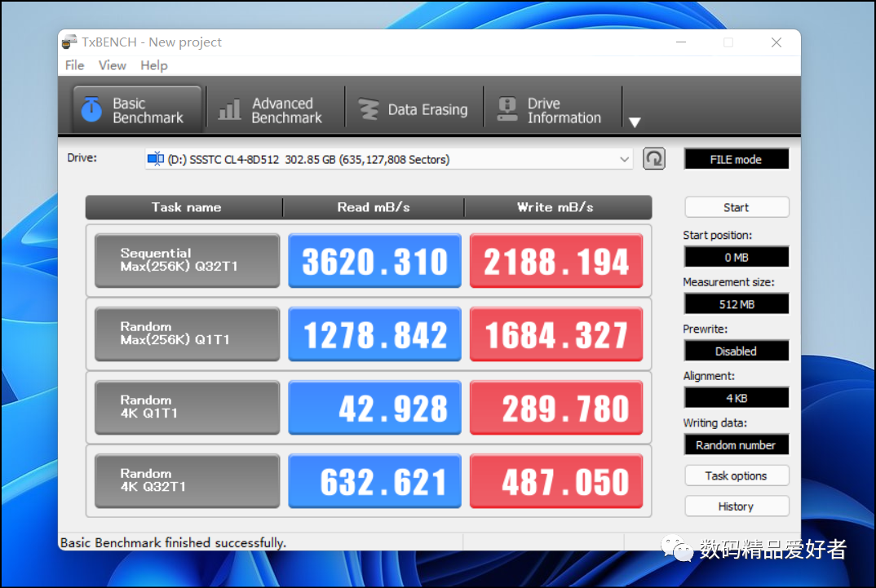This screenshot has height=588, width=876.
Task: Click the TxBENCH app icon in title bar
Action: (69, 42)
